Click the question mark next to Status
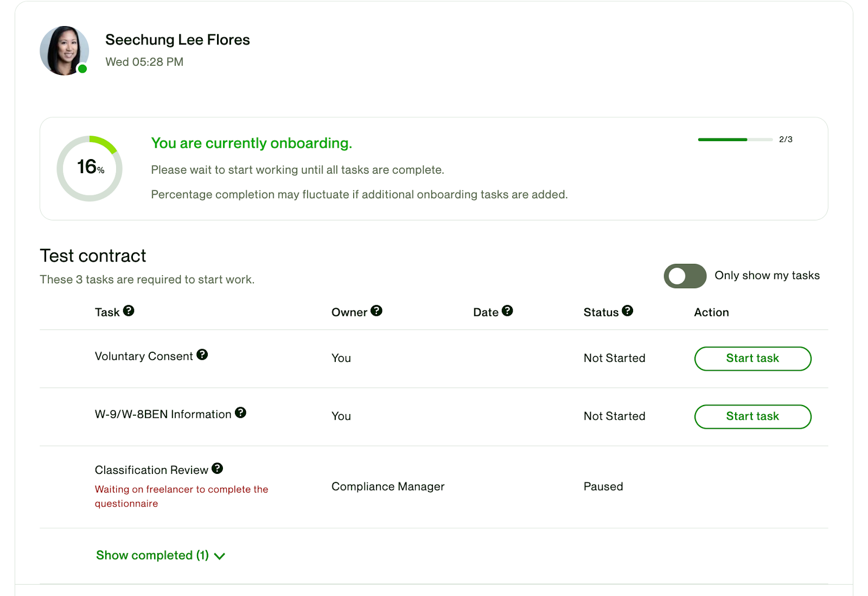 coord(627,311)
